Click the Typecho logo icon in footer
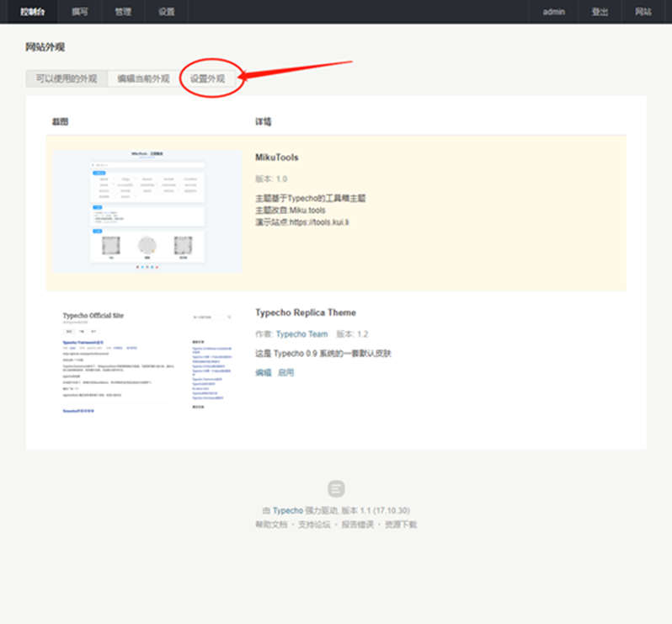This screenshot has height=624, width=672. [x=336, y=488]
